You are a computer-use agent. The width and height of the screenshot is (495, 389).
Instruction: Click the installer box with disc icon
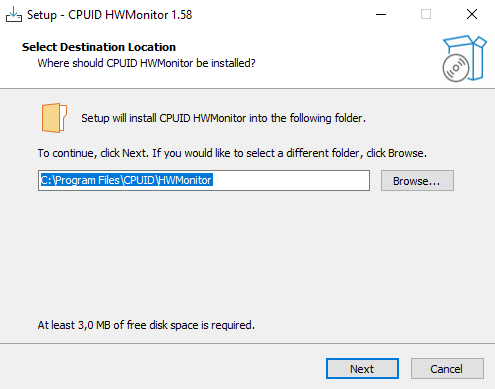pos(464,58)
